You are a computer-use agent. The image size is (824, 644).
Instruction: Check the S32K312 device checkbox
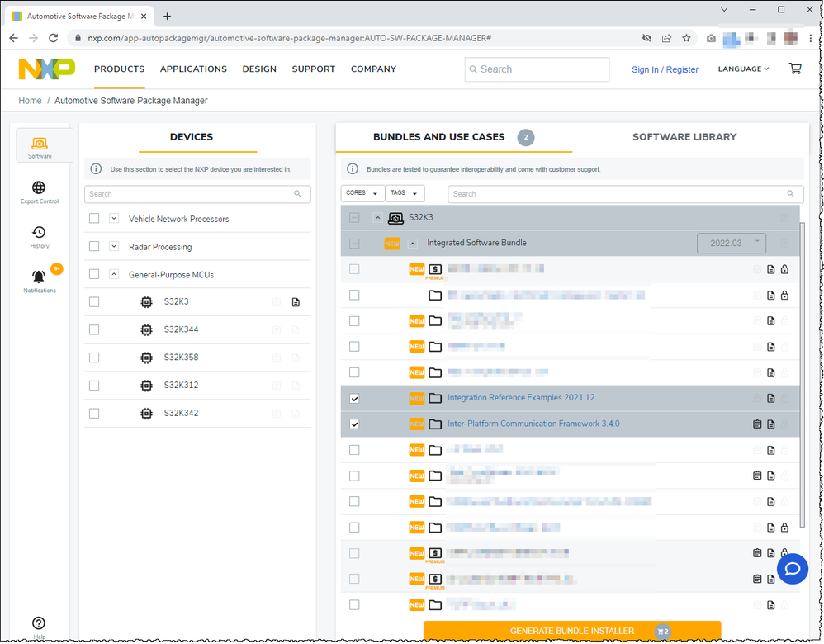(94, 386)
